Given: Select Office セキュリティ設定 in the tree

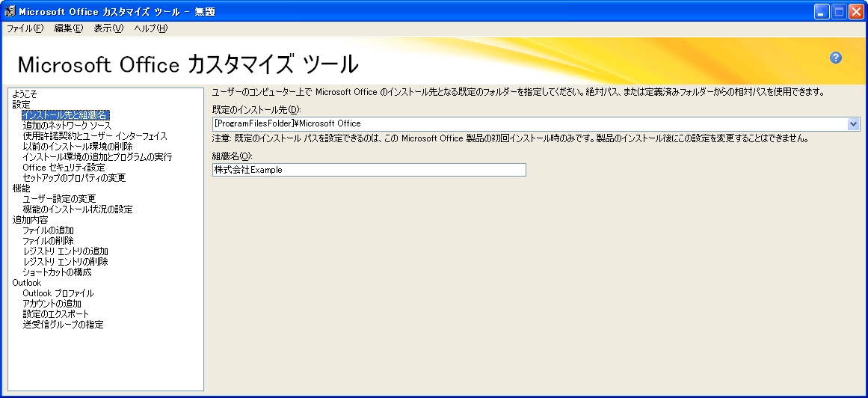Looking at the screenshot, I should [x=64, y=168].
